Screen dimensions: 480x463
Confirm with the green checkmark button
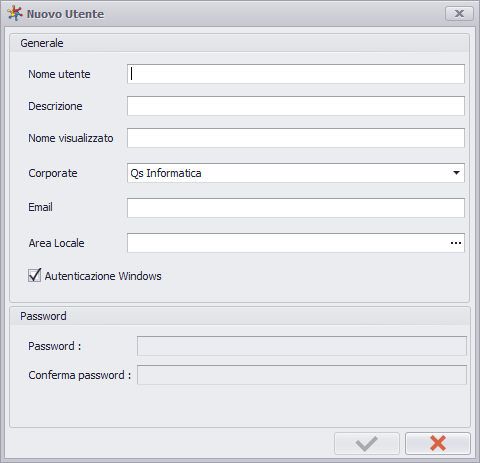click(x=367, y=443)
